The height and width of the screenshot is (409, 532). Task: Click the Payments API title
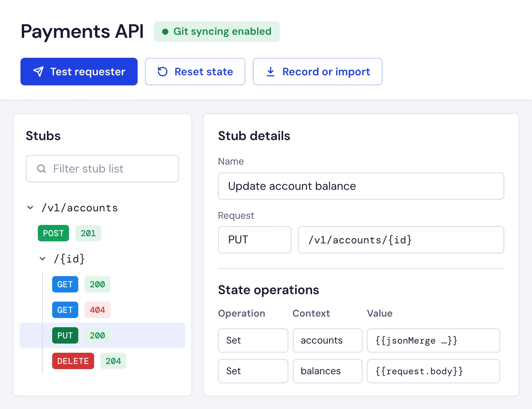tap(82, 32)
